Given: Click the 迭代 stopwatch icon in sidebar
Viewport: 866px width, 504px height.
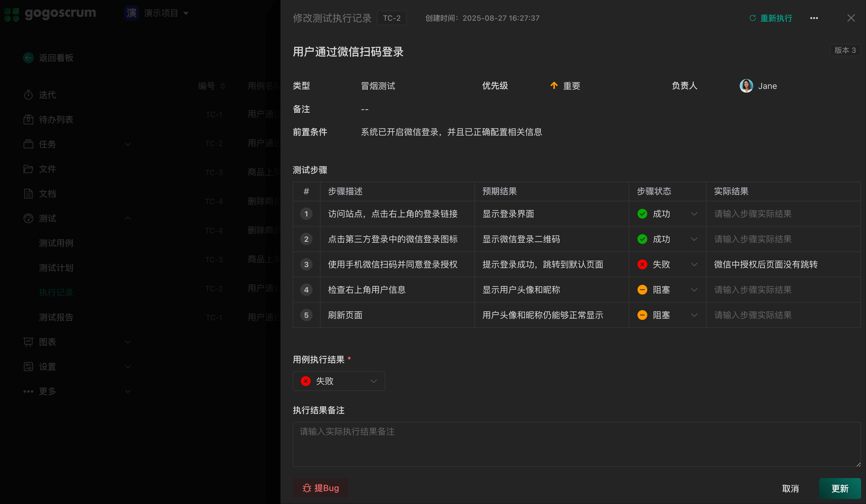Looking at the screenshot, I should point(28,95).
